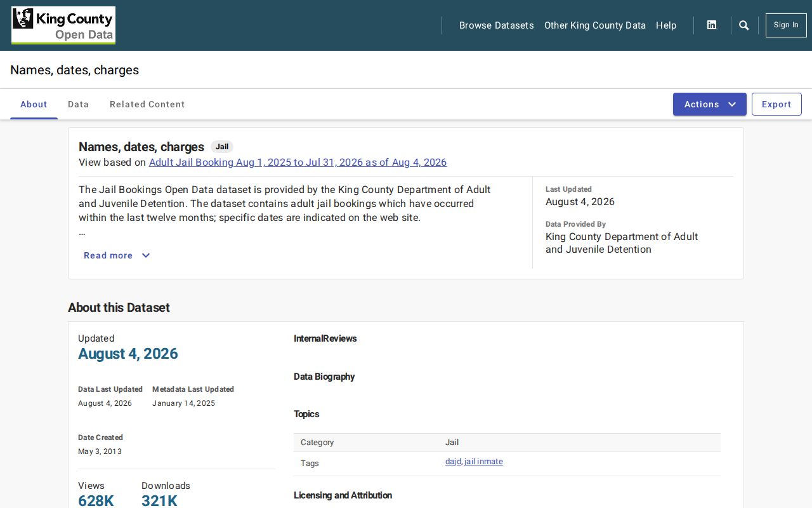The image size is (812, 508).
Task: Click the 'Category' row label
Action: click(x=317, y=443)
